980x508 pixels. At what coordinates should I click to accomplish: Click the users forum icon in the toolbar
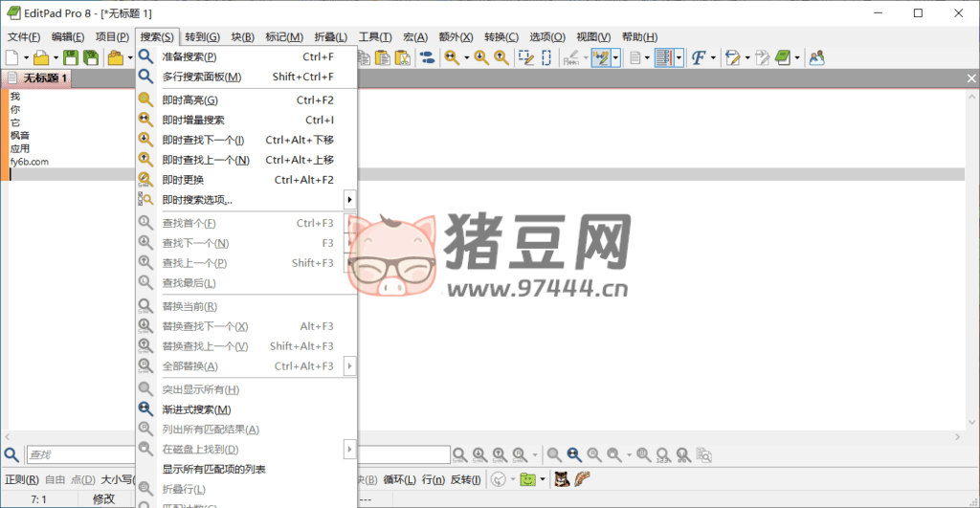pyautogui.click(x=817, y=58)
